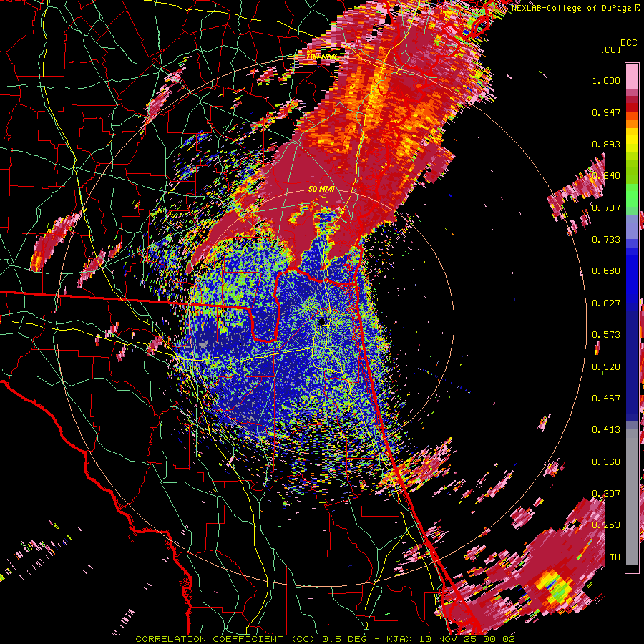Click the 1.000 scale value
644x644 pixels.
606,80
